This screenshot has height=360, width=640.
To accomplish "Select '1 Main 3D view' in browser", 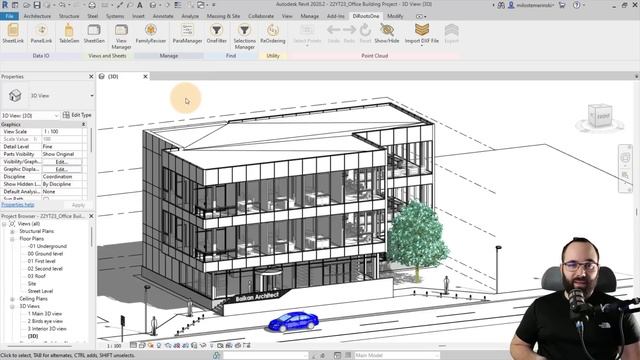I will (45, 313).
